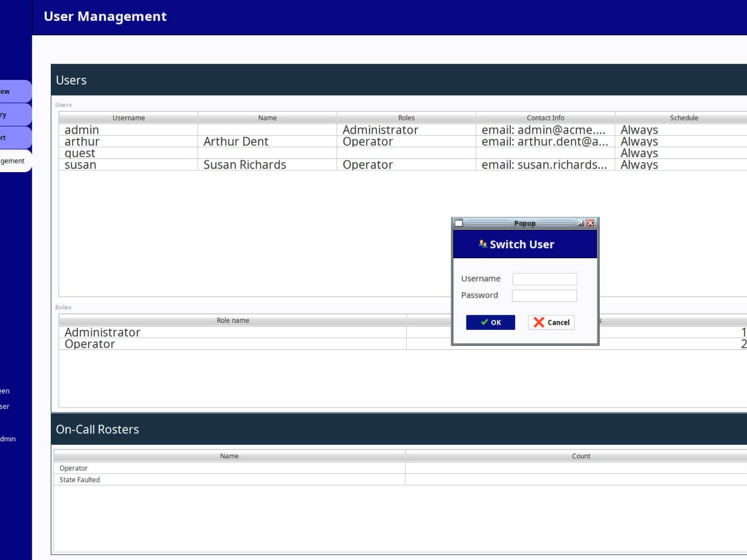Image resolution: width=747 pixels, height=560 pixels.
Task: Click the Always schedule cell for admin
Action: 681,130
